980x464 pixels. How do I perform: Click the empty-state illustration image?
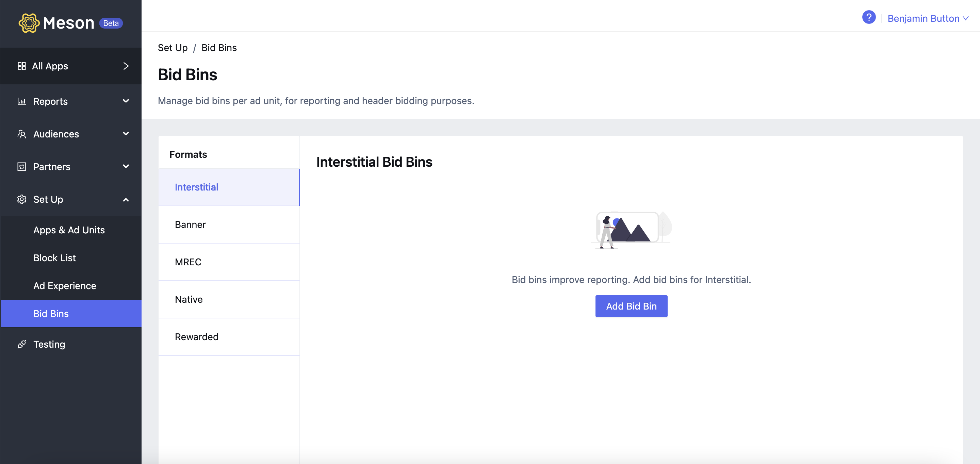[631, 230]
